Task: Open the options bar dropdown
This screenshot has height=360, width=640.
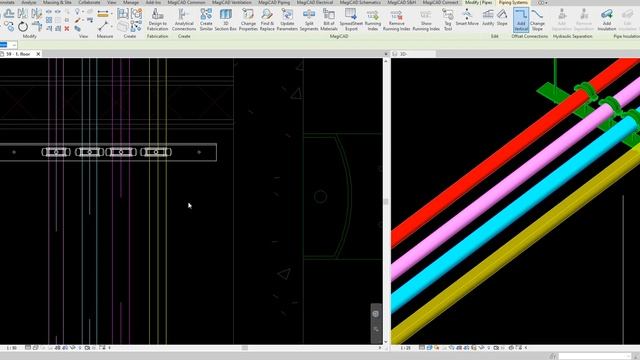Action: [x=14, y=44]
